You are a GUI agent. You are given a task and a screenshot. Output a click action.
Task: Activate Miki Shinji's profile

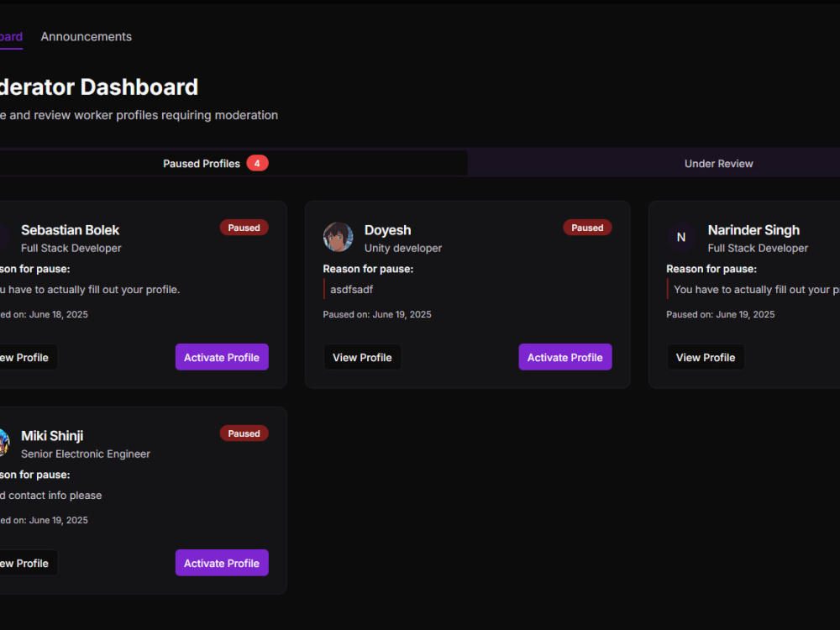coord(222,563)
